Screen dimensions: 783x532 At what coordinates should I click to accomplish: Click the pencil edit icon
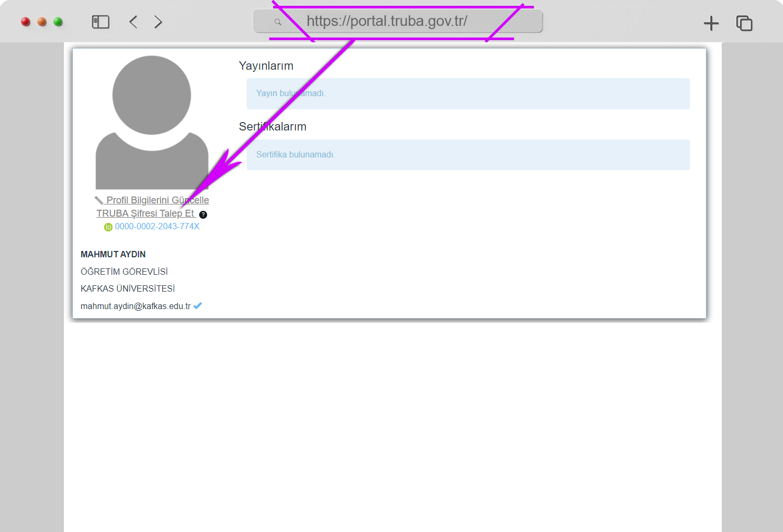click(x=99, y=200)
